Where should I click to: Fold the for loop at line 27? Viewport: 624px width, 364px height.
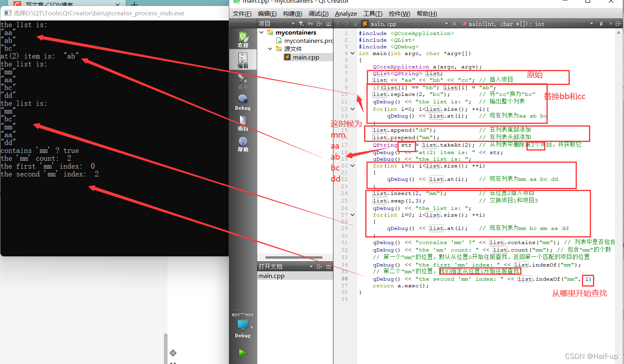click(x=353, y=215)
